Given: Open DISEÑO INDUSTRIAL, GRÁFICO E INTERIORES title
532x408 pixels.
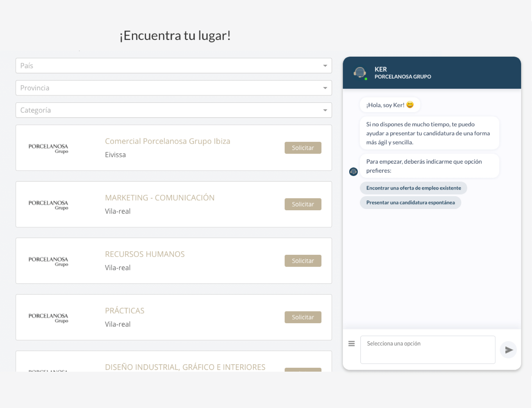Looking at the screenshot, I should [x=185, y=367].
